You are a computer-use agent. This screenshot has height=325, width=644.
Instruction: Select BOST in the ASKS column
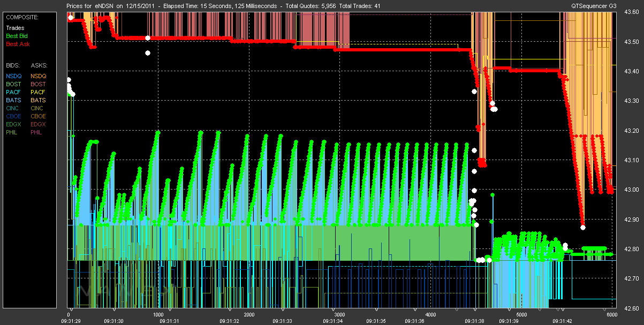(x=39, y=84)
